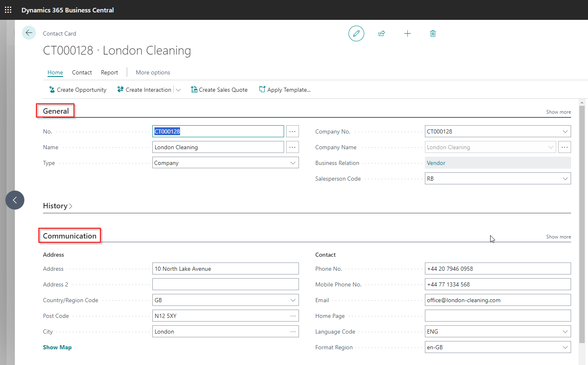
Task: Click the Email field
Action: pos(498,300)
